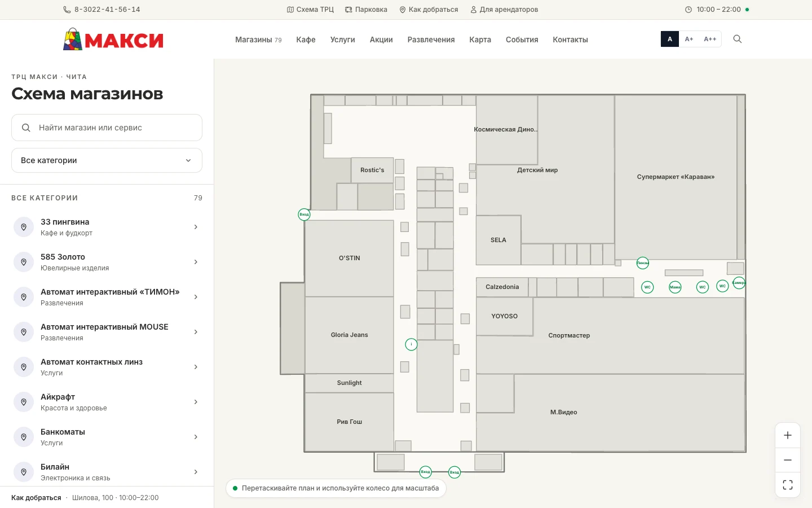Zoom in the map with plus button
The height and width of the screenshot is (508, 812).
(x=788, y=435)
